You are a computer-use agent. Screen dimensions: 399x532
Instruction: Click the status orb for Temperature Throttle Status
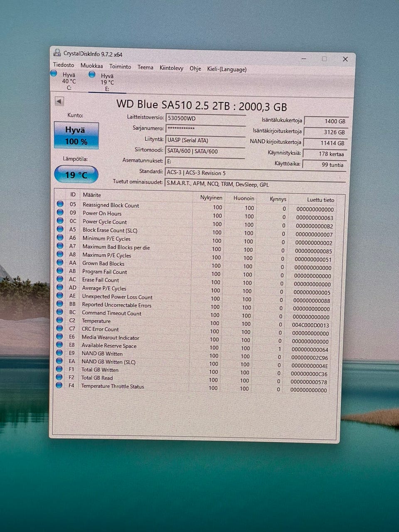point(59,385)
